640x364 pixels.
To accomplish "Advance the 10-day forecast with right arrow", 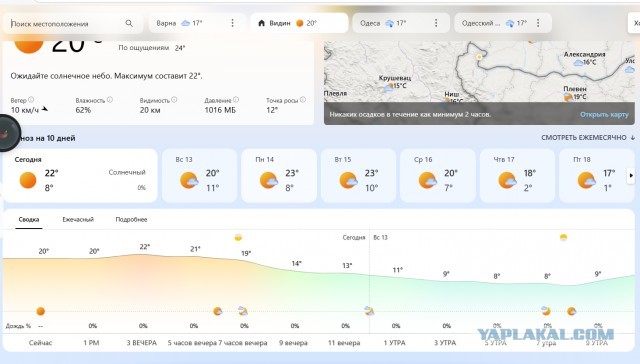I will pyautogui.click(x=631, y=175).
